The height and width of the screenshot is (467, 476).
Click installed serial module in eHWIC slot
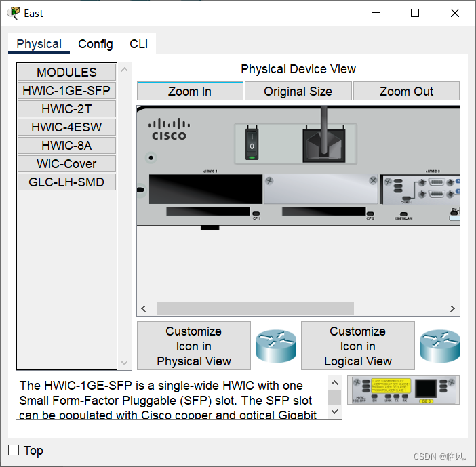[x=420, y=189]
